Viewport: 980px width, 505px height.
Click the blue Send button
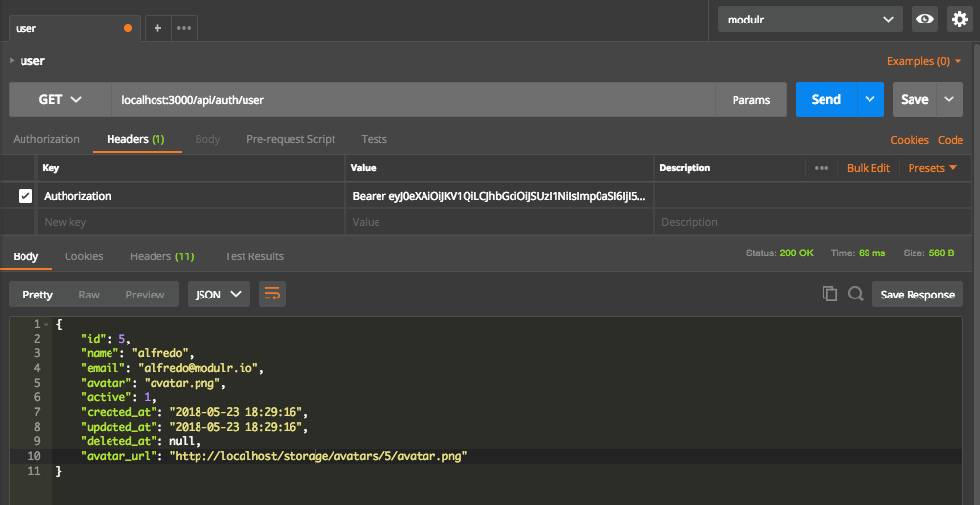[x=826, y=100]
